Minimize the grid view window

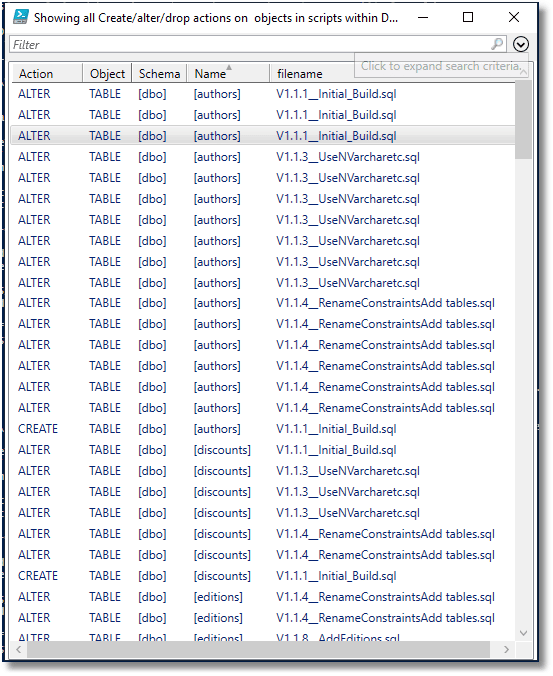(x=423, y=17)
